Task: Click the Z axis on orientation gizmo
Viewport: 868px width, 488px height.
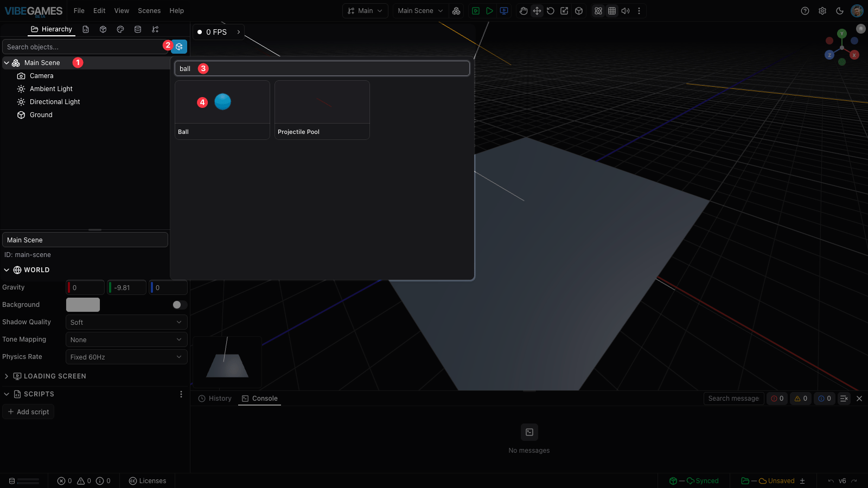Action: (829, 55)
